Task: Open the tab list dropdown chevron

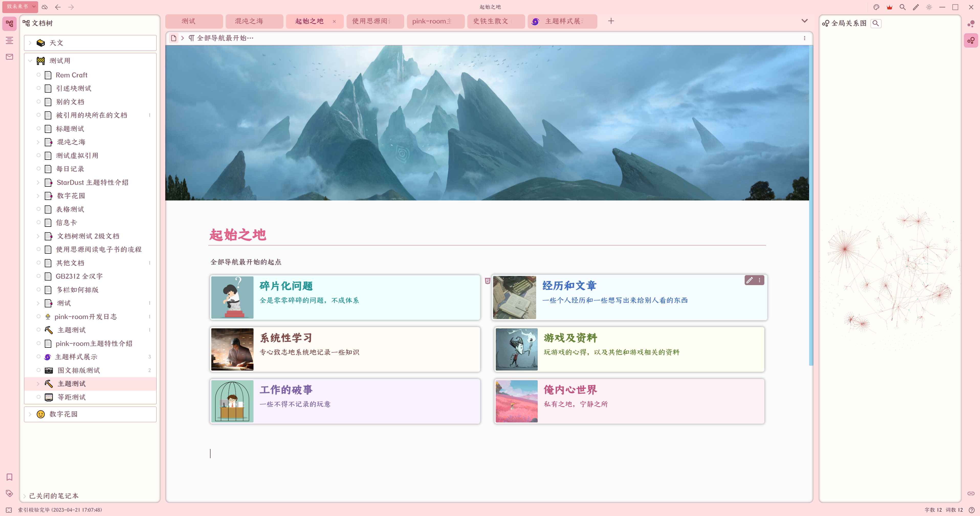Action: click(x=804, y=21)
